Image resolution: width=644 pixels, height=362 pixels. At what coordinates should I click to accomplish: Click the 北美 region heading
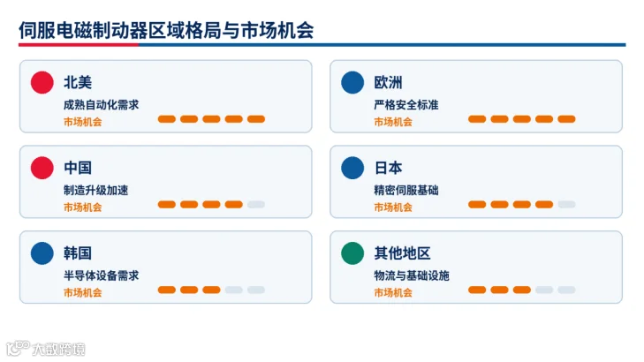click(78, 82)
